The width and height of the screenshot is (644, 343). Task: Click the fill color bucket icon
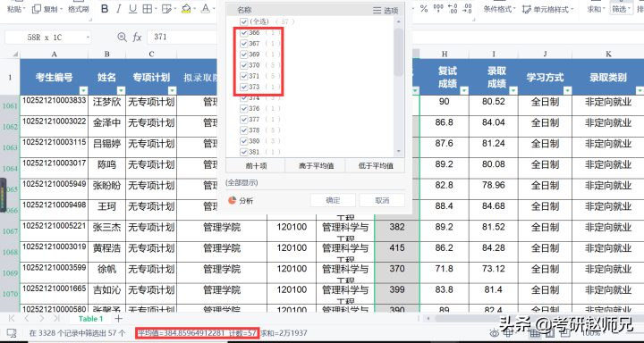click(186, 9)
